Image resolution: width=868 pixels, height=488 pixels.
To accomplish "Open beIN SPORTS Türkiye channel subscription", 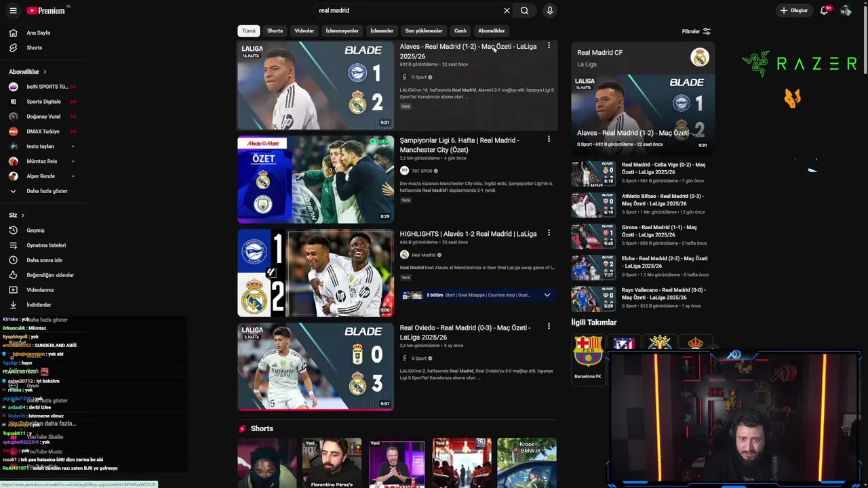I will tap(41, 87).
